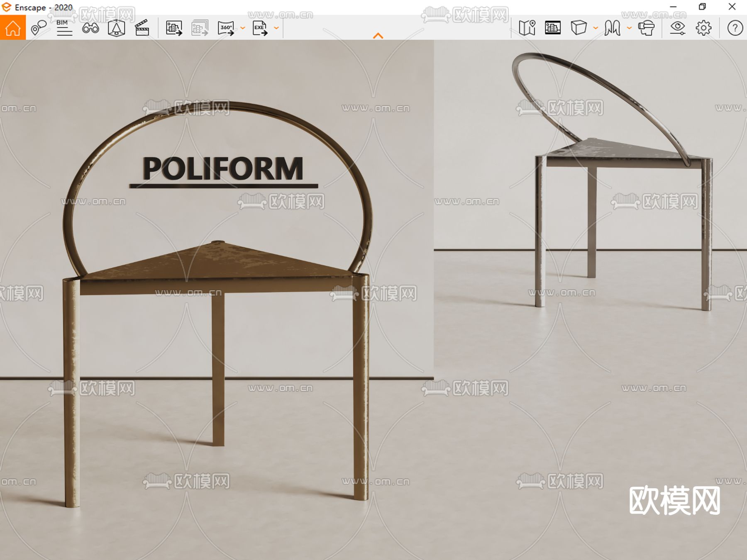Export a standalone EXE file
The width and height of the screenshot is (747, 560).
(x=260, y=28)
